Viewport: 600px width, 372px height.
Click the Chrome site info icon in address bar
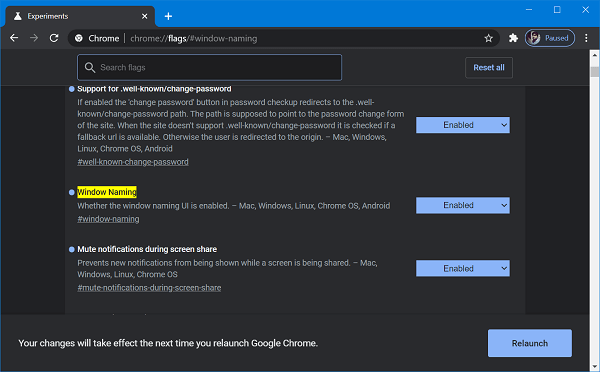pyautogui.click(x=79, y=38)
